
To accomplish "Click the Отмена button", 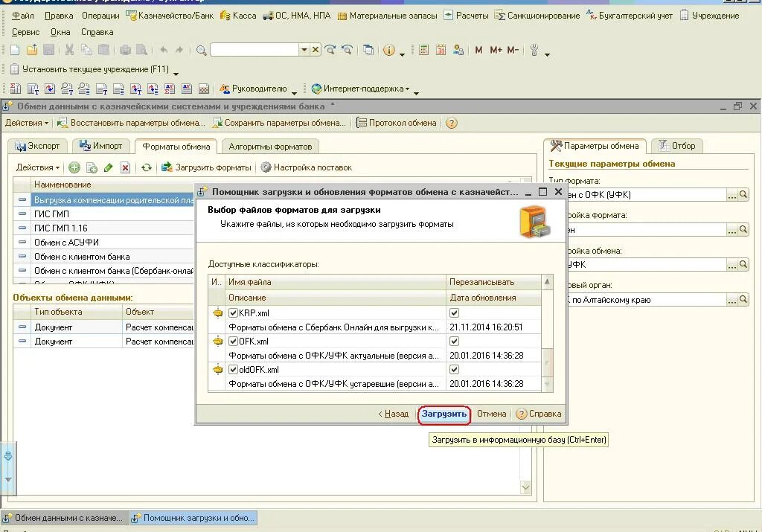I will (x=491, y=414).
